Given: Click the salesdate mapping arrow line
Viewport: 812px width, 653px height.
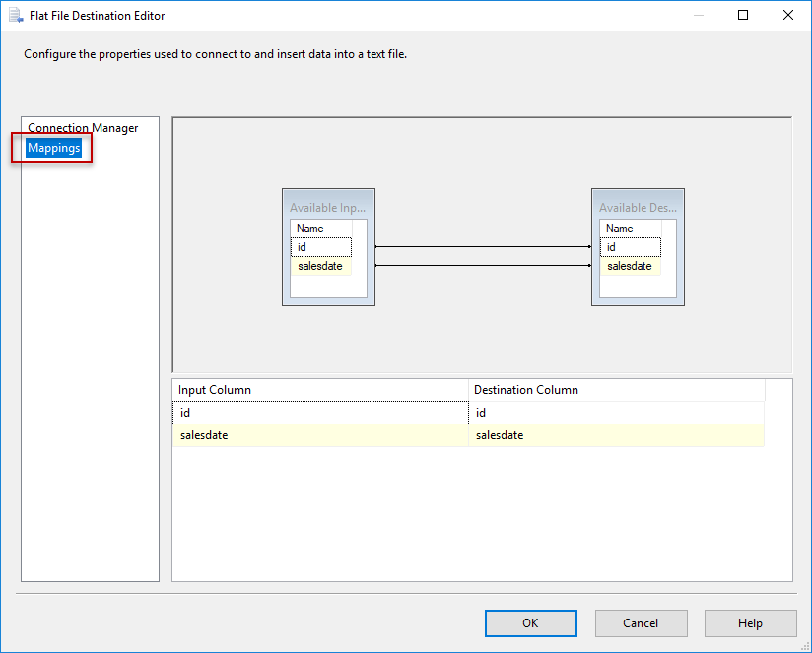Looking at the screenshot, I should (x=482, y=263).
